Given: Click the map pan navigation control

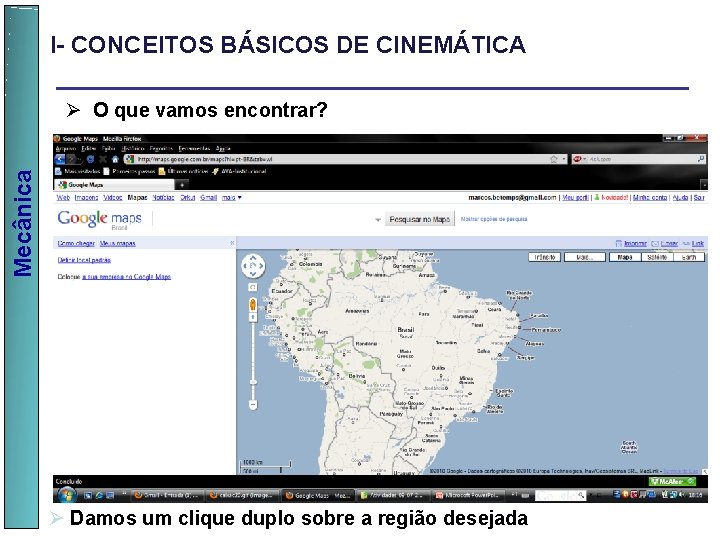Looking at the screenshot, I should [x=253, y=266].
